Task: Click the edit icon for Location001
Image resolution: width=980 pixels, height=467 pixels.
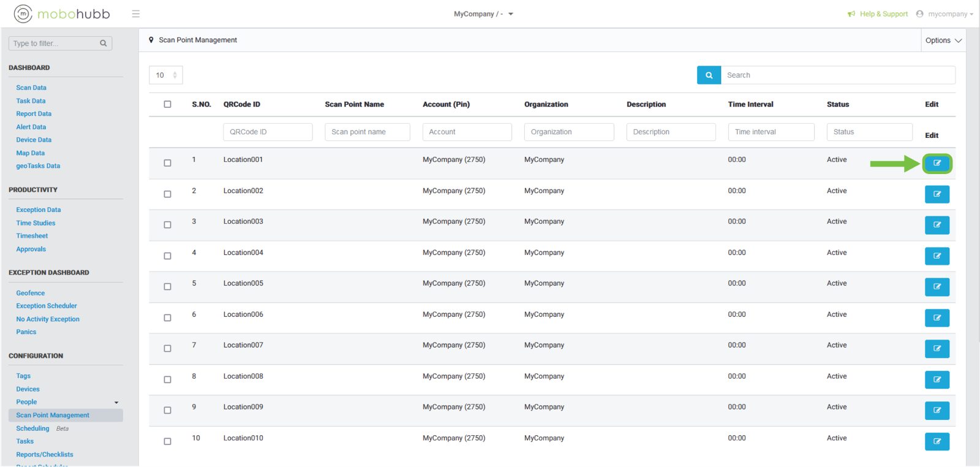Action: (937, 164)
